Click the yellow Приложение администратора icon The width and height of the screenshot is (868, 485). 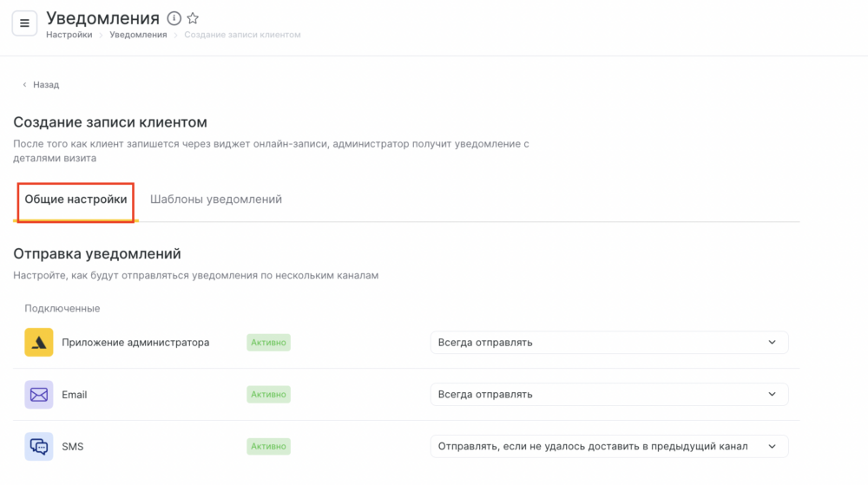[x=39, y=343]
